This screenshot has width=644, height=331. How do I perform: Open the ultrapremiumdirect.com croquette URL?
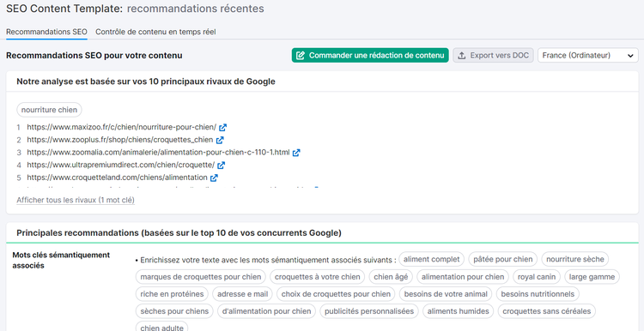tap(121, 165)
